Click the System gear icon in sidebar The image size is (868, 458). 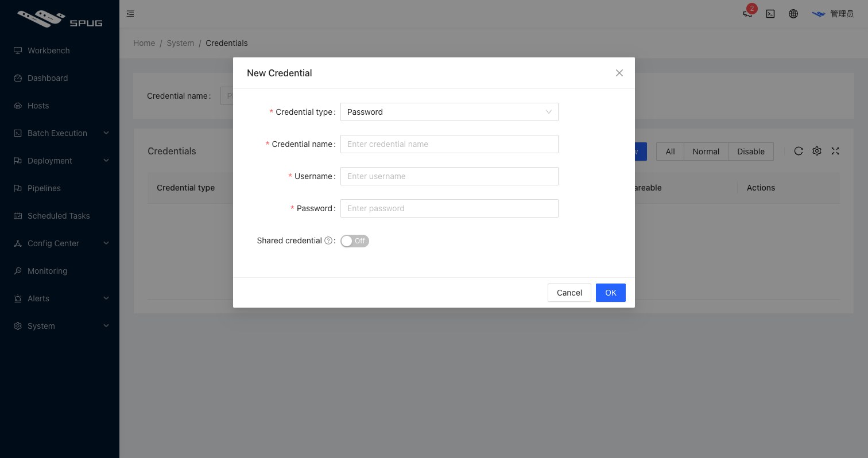18,326
